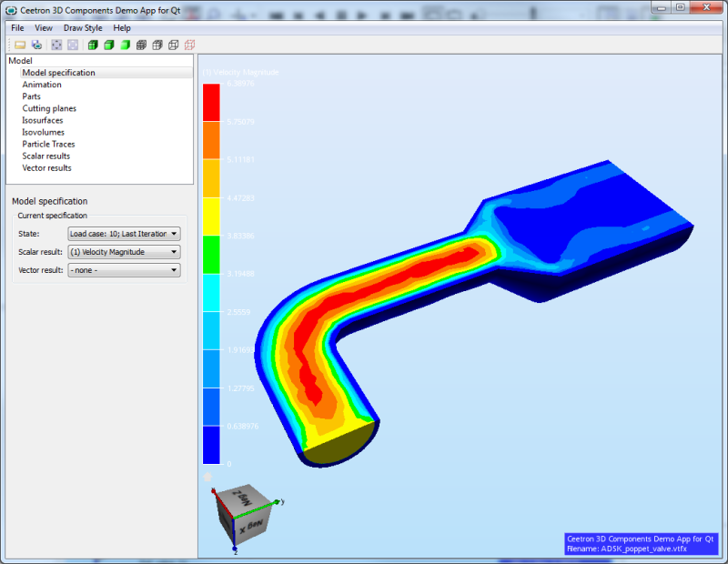728x564 pixels.
Task: Open the State dropdown
Action: pos(124,234)
